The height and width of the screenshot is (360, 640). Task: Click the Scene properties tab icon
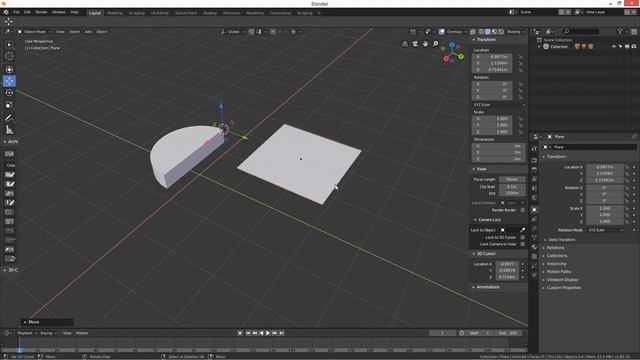(x=534, y=188)
